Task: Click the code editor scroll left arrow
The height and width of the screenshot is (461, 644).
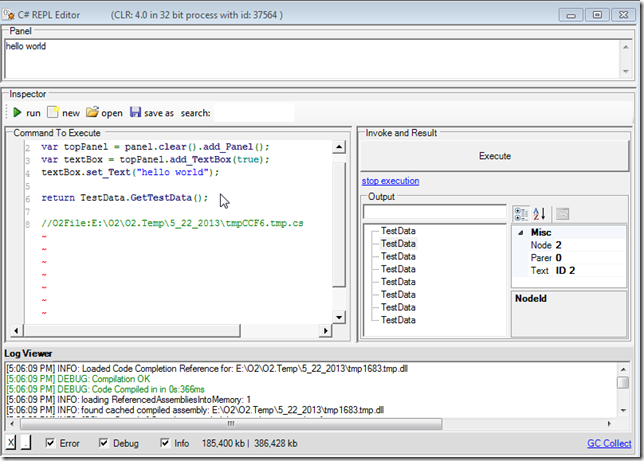Action: [x=16, y=330]
